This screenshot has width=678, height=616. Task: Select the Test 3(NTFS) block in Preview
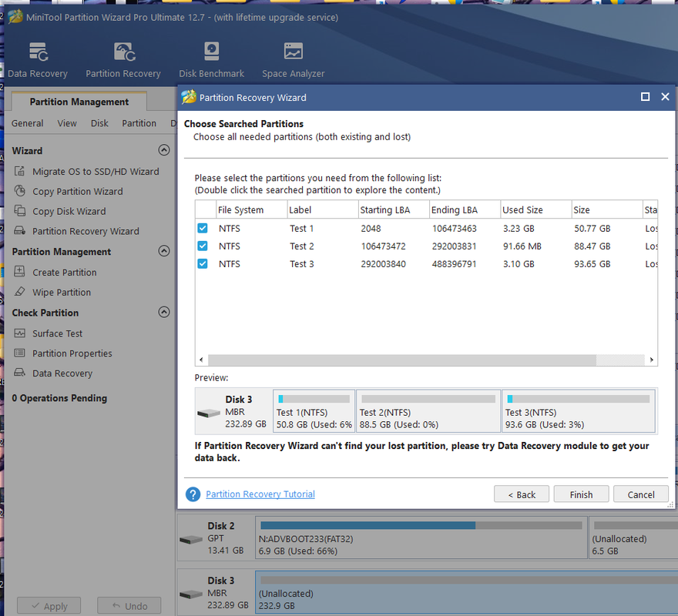[x=578, y=410]
